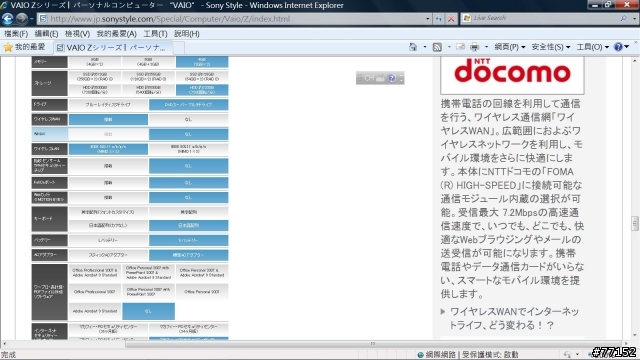Click the horizontal scrollbar right arrow
The height and width of the screenshot is (360, 640).
click(x=627, y=344)
